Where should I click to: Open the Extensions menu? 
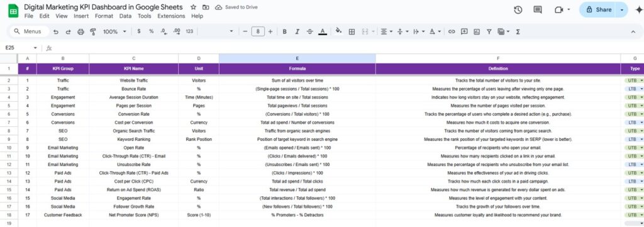[x=171, y=16]
